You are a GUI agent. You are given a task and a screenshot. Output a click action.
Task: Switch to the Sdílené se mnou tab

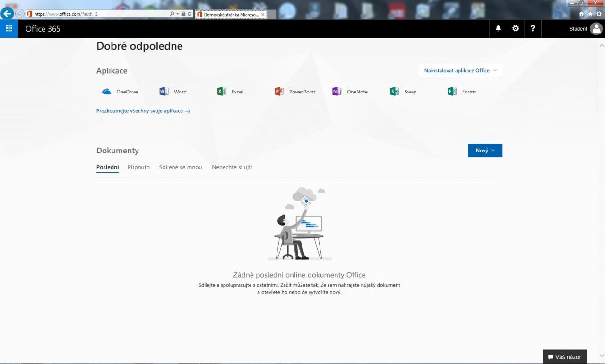click(x=181, y=167)
